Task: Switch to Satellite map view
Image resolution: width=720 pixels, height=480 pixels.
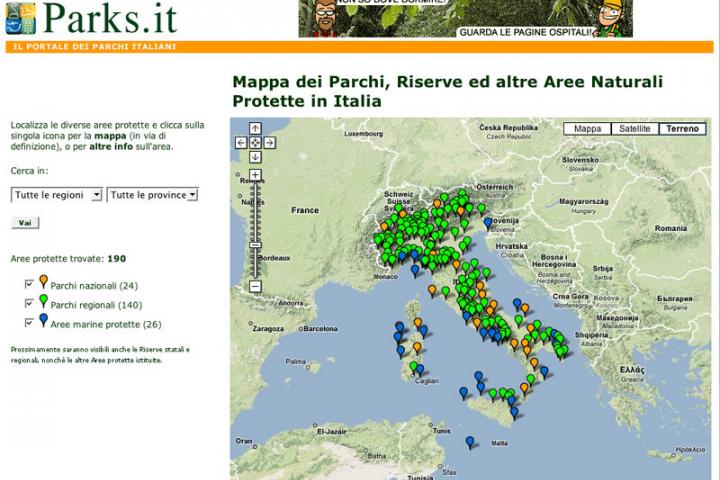Action: (635, 129)
